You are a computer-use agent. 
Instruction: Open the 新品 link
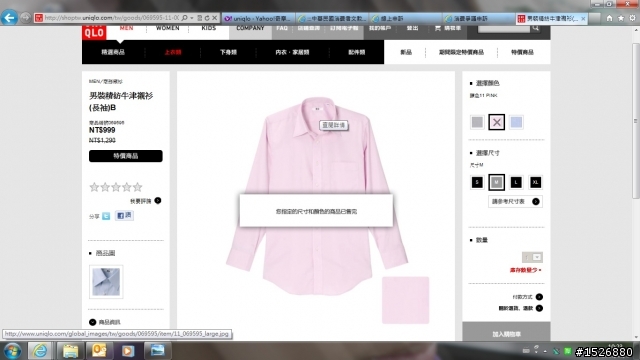406,52
